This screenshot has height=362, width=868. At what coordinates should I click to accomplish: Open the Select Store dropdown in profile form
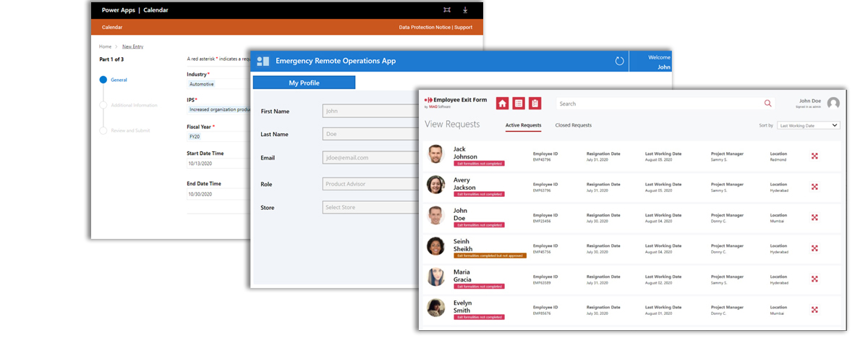[370, 208]
